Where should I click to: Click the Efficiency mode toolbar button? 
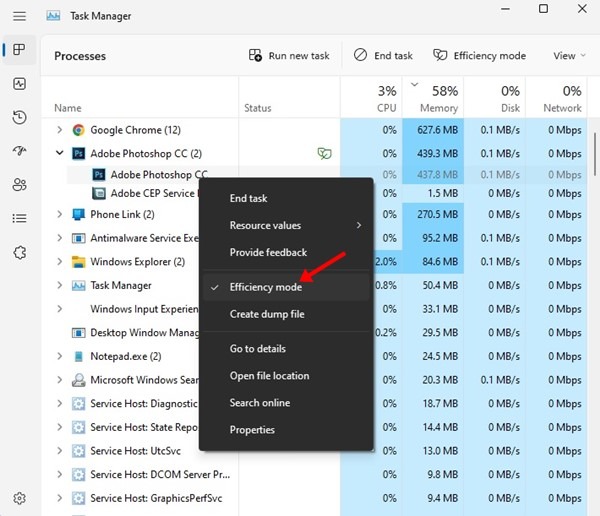[479, 56]
